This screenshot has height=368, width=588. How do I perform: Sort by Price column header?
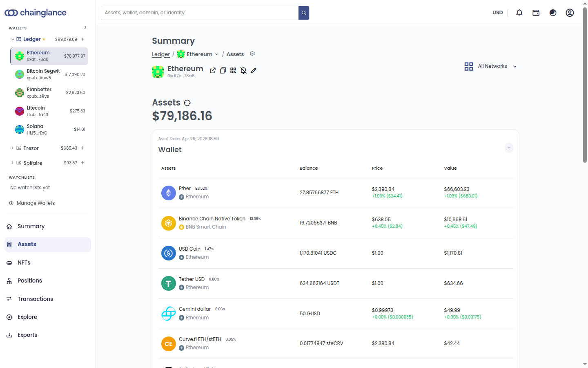pos(377,168)
